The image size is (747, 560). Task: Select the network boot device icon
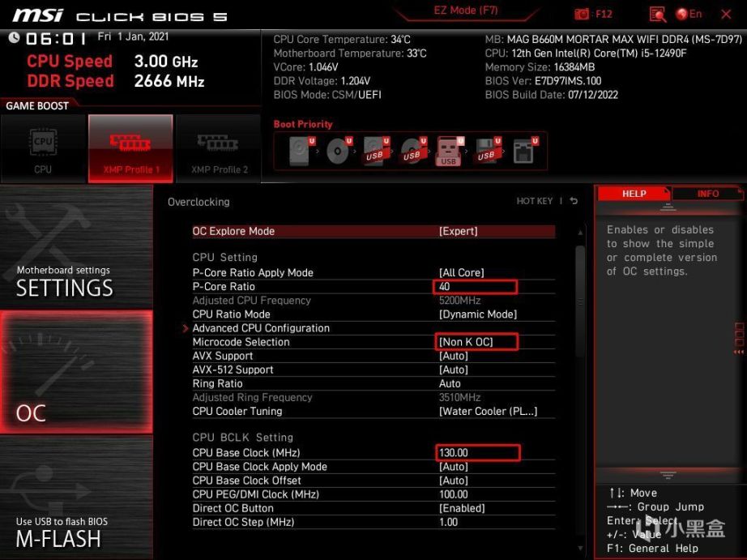click(x=525, y=151)
